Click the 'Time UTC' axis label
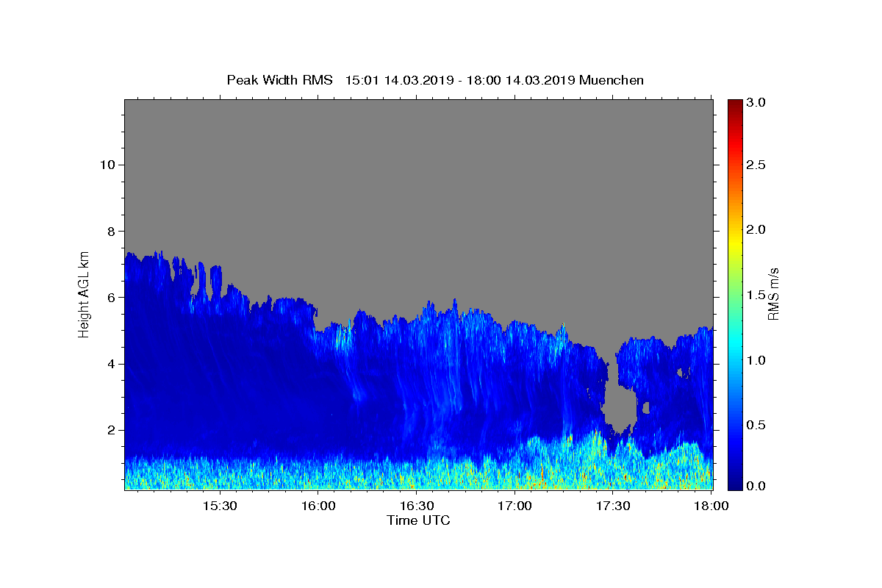882x588 pixels. point(418,520)
